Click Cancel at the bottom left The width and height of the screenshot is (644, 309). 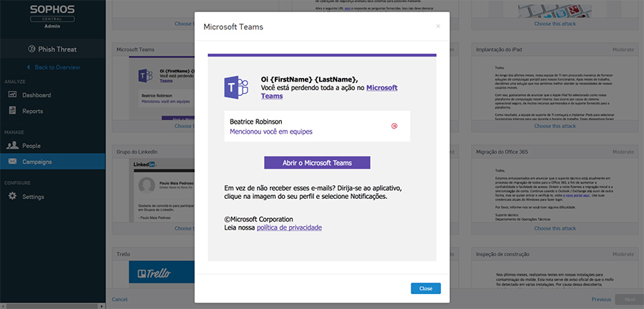pos(119,300)
